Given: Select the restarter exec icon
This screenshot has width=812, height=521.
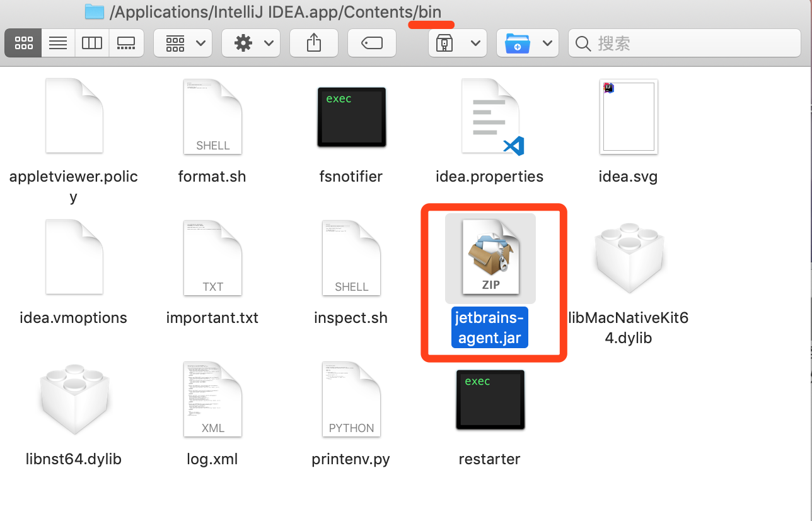Looking at the screenshot, I should coord(490,400).
